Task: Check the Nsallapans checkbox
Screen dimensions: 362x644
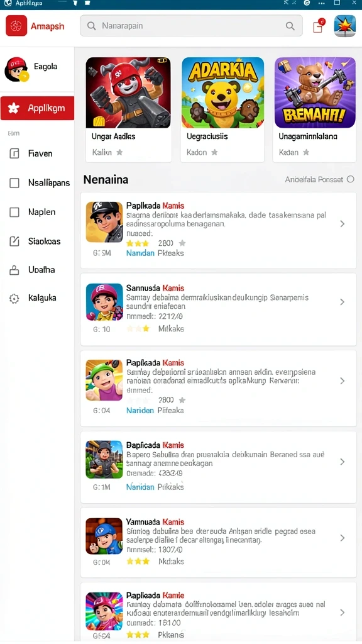Action: (x=14, y=183)
